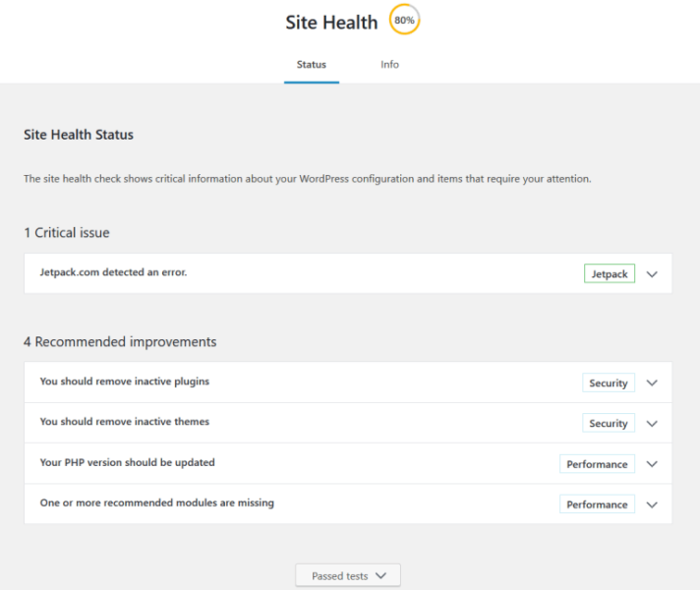This screenshot has width=700, height=590.
Task: Click Performance badge on PHP version row
Action: click(x=598, y=464)
